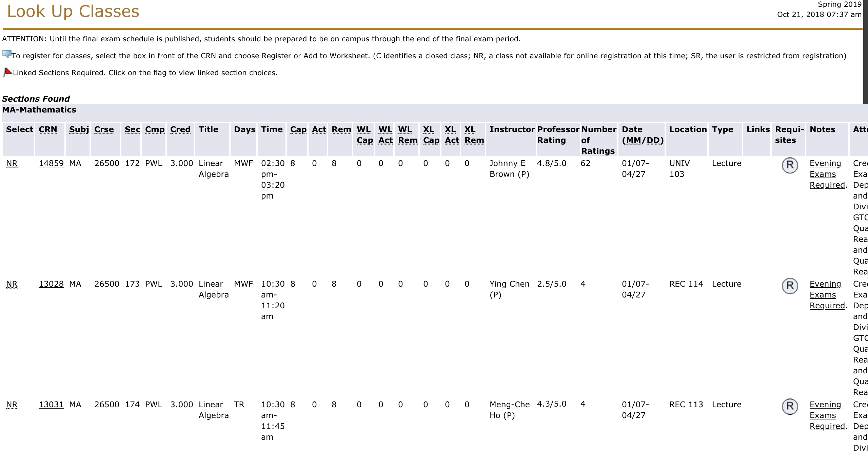Click NR status for Ying Chen's section

[x=12, y=284]
